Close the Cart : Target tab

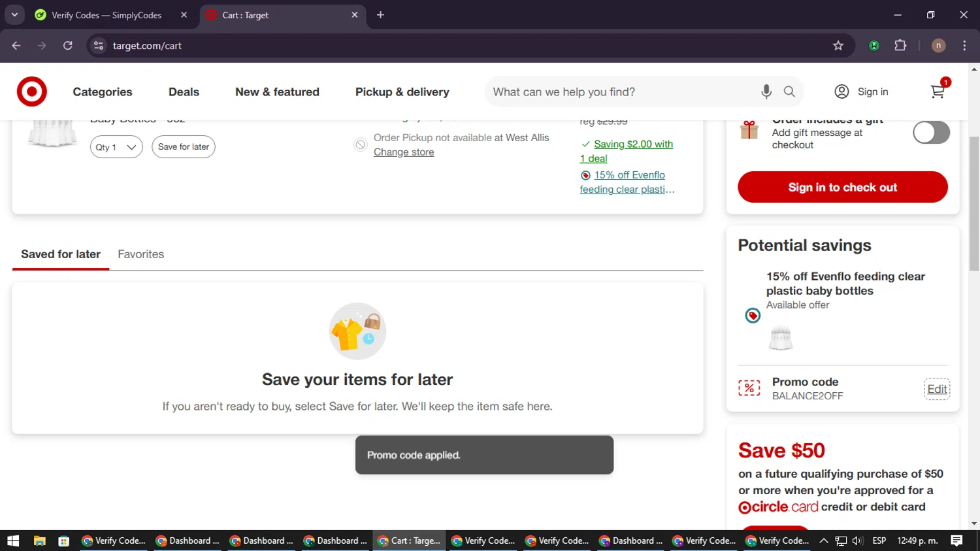355,15
